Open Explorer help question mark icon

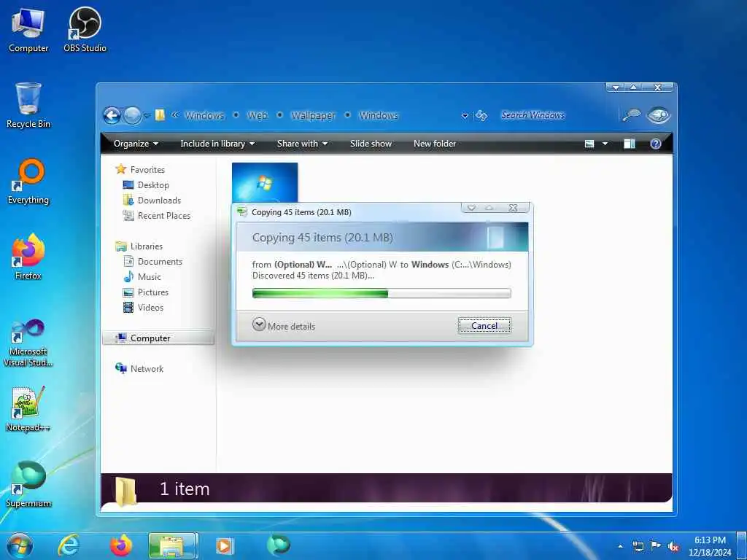click(x=656, y=144)
